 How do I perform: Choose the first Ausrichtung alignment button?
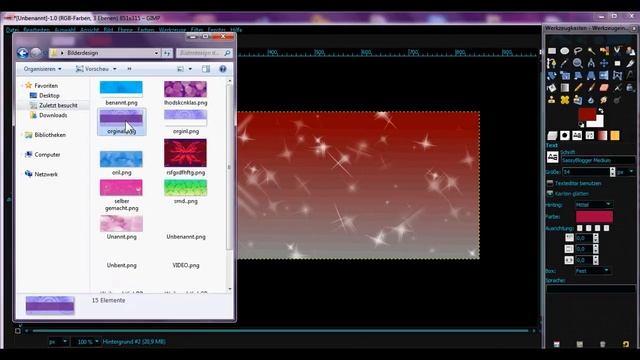click(580, 228)
